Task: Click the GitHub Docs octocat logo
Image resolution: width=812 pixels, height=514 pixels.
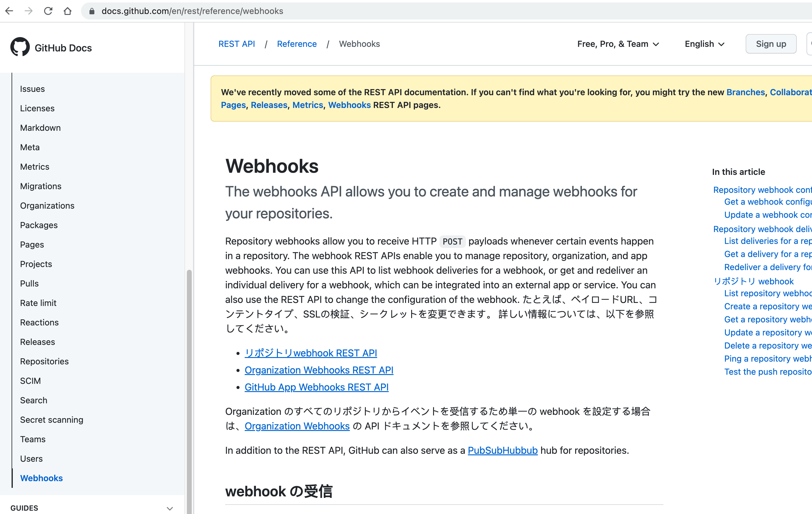Action: tap(20, 47)
